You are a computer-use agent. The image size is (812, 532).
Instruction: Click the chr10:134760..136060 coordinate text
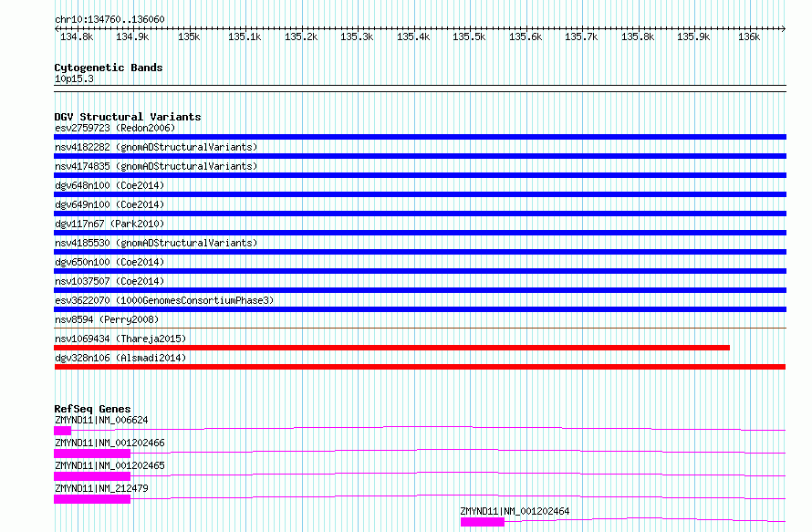click(109, 19)
